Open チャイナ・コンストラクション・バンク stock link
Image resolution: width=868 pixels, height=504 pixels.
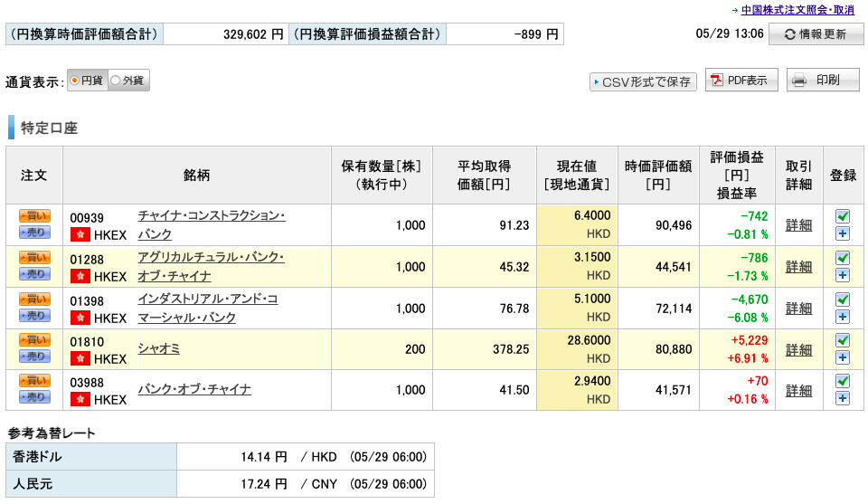tap(212, 225)
